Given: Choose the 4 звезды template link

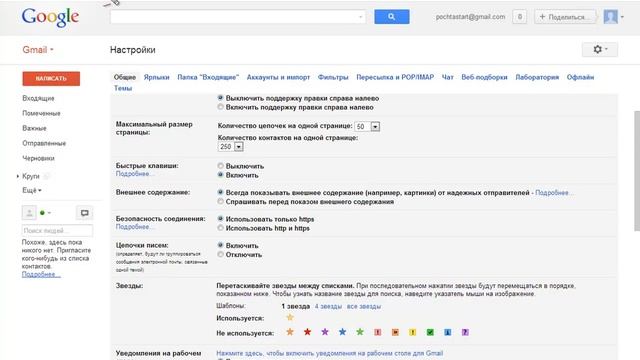Looking at the screenshot, I should point(328,306).
